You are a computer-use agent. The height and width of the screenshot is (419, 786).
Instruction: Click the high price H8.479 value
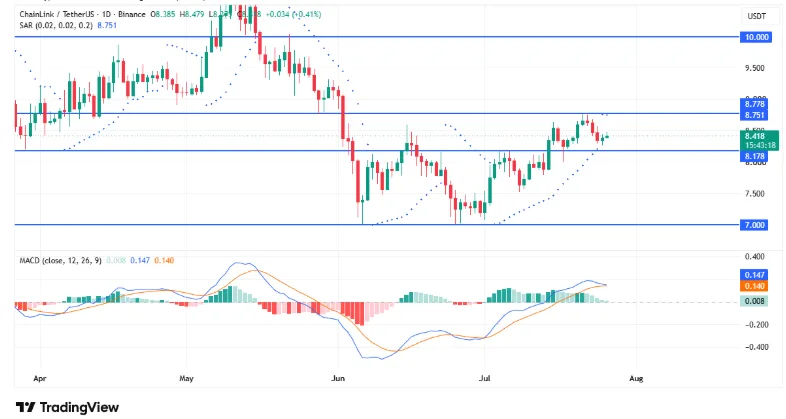pos(191,15)
